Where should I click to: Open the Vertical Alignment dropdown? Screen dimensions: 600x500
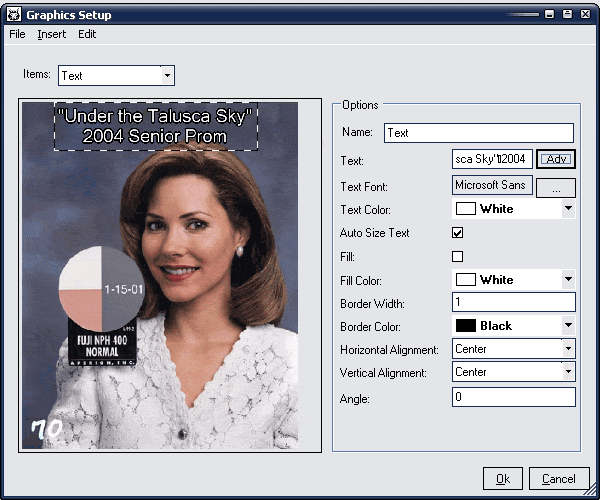[x=568, y=372]
